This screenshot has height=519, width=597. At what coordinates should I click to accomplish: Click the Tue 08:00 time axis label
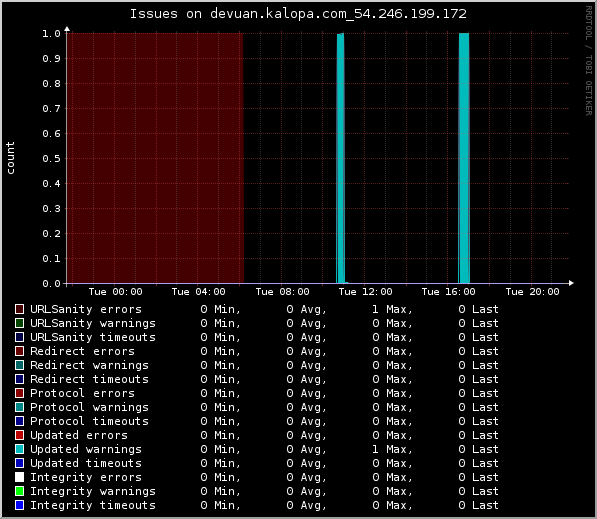(282, 292)
